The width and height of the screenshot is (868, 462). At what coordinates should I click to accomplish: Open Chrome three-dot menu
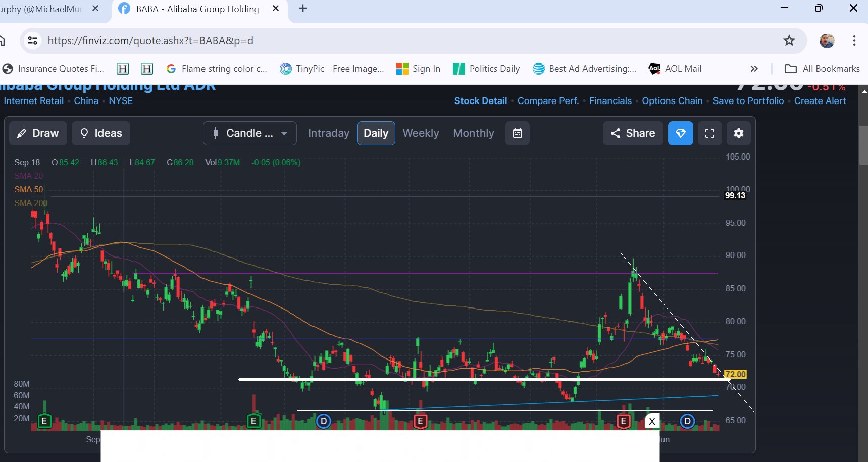854,40
